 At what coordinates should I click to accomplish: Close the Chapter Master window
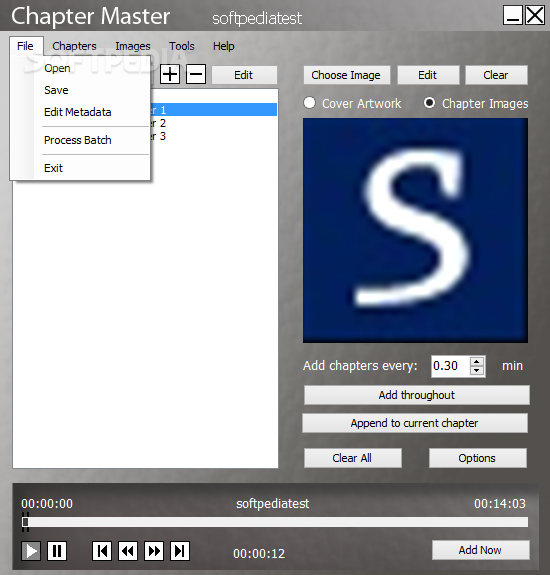tap(535, 15)
